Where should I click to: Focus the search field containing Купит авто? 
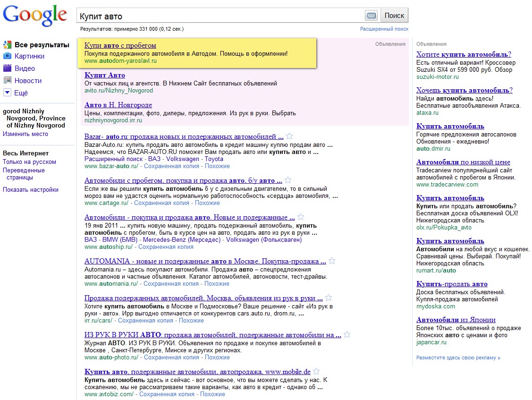(220, 16)
